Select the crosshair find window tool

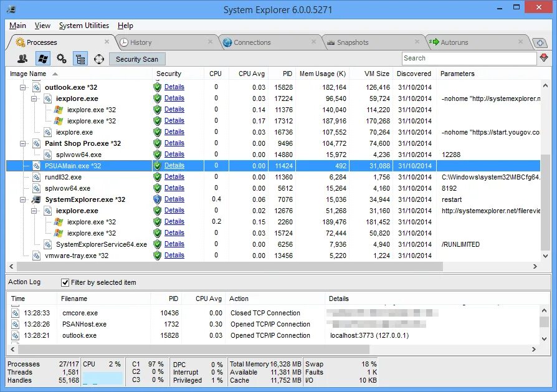point(99,59)
